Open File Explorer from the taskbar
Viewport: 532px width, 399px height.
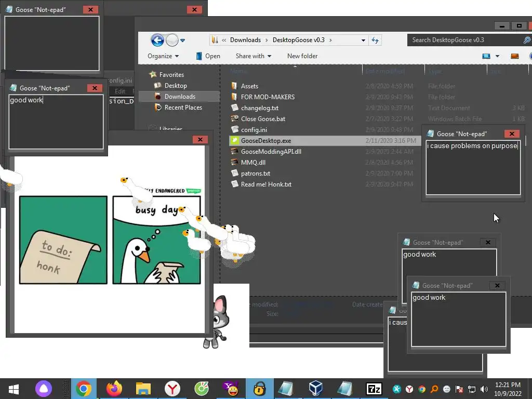point(143,389)
